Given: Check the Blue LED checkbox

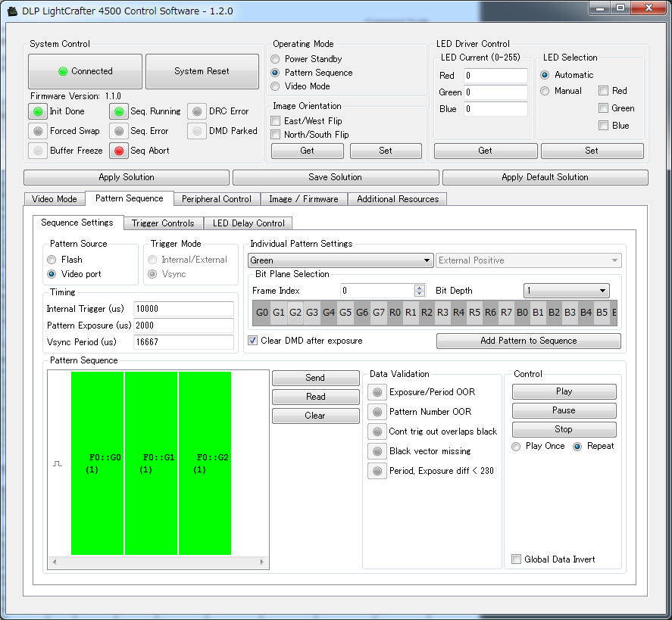Looking at the screenshot, I should click(603, 126).
